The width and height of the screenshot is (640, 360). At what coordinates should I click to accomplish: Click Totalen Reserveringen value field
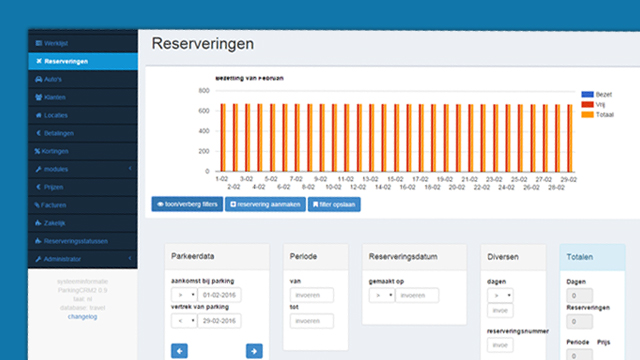click(579, 322)
